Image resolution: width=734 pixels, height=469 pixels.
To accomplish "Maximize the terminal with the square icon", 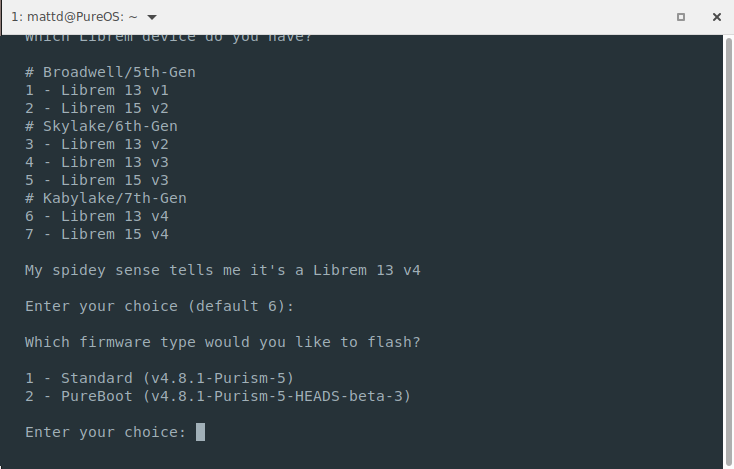I will pos(681,17).
